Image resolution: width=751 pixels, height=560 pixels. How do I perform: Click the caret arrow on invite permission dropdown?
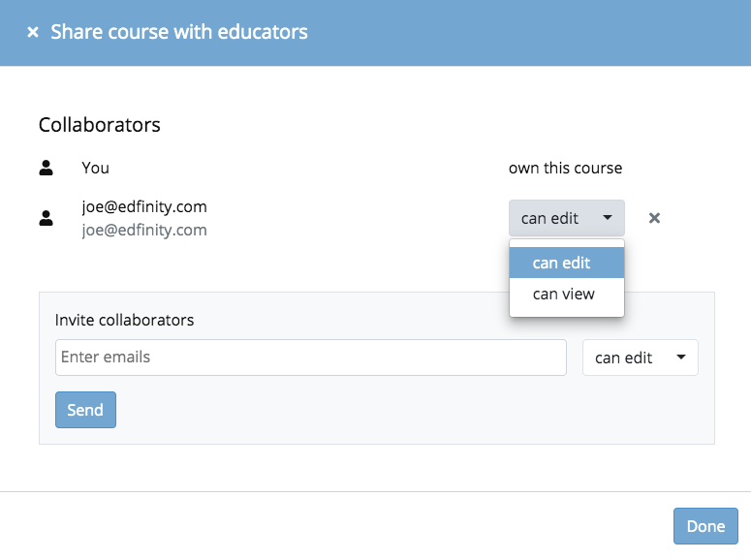pos(681,357)
